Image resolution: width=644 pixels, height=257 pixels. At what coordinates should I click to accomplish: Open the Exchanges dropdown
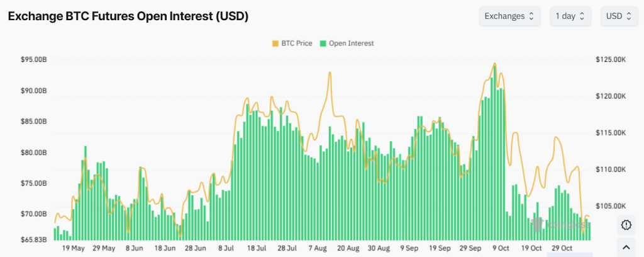tap(509, 16)
